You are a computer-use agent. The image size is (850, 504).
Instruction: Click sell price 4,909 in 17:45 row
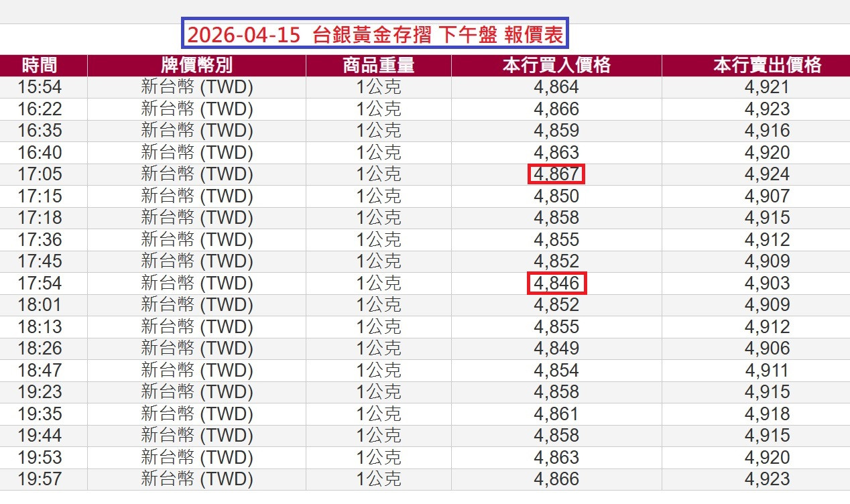[767, 261]
